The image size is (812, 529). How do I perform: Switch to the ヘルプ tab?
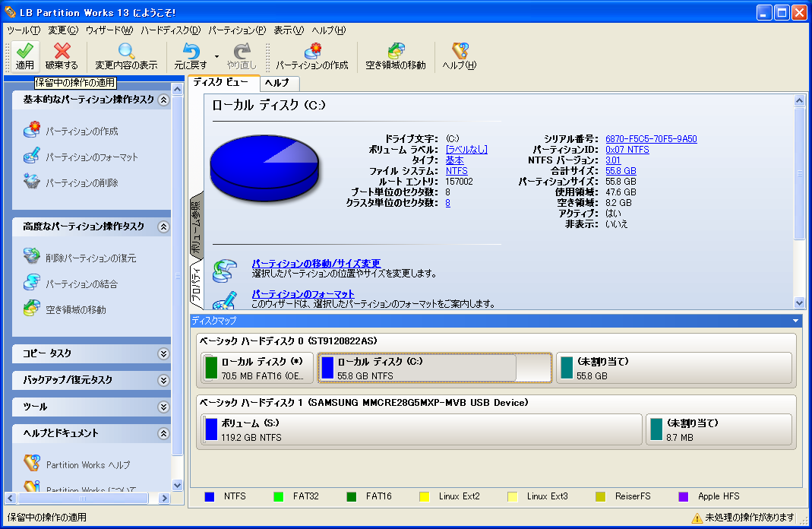276,83
